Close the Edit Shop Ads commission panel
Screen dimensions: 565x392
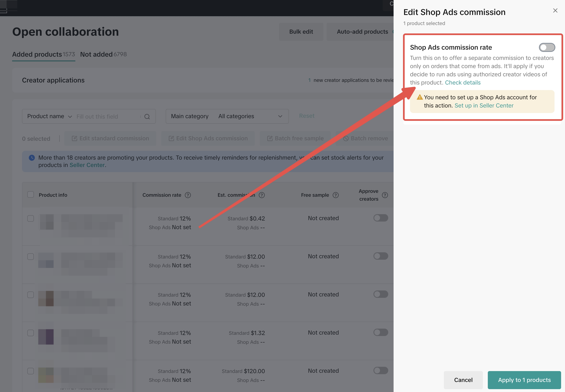[555, 10]
